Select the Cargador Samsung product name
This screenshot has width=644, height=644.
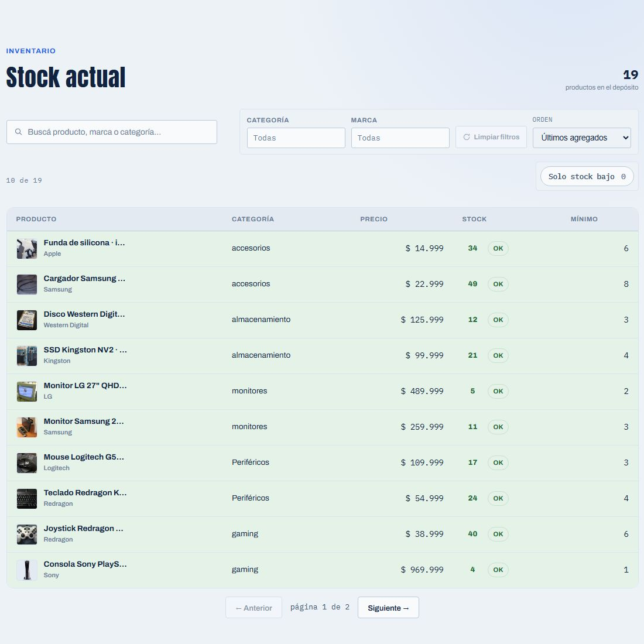pos(84,279)
